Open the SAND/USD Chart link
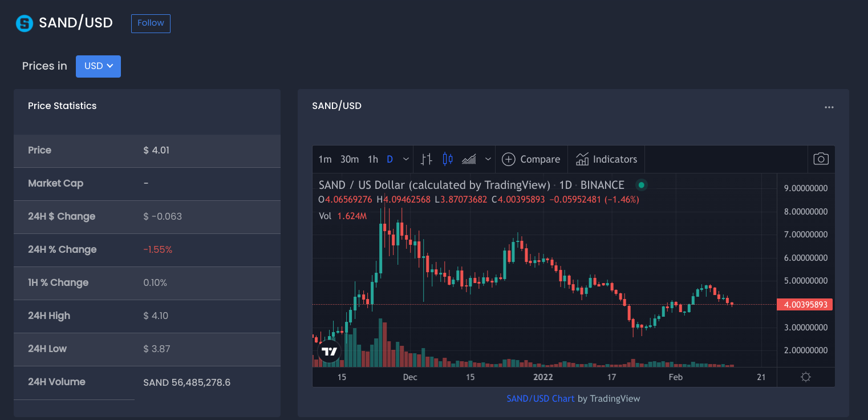This screenshot has height=420, width=868. pos(541,398)
